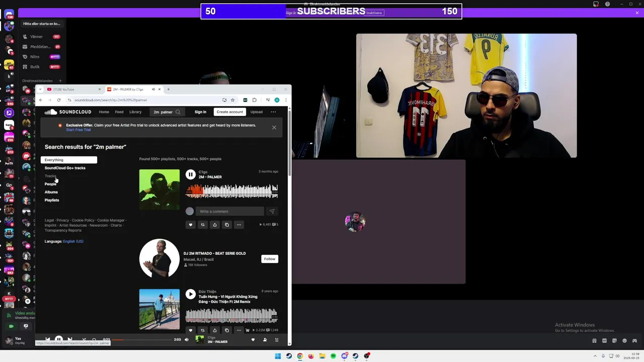Open the SoundCloud Feed page

[119, 112]
